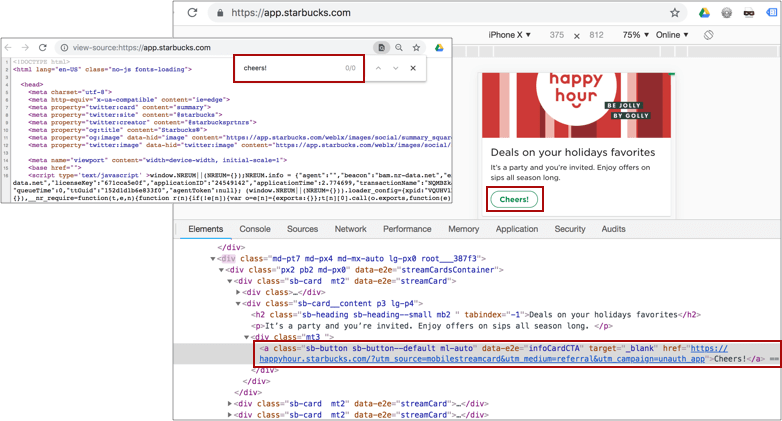Collapse the div class mt3 node
782x421 pixels.
[246, 337]
